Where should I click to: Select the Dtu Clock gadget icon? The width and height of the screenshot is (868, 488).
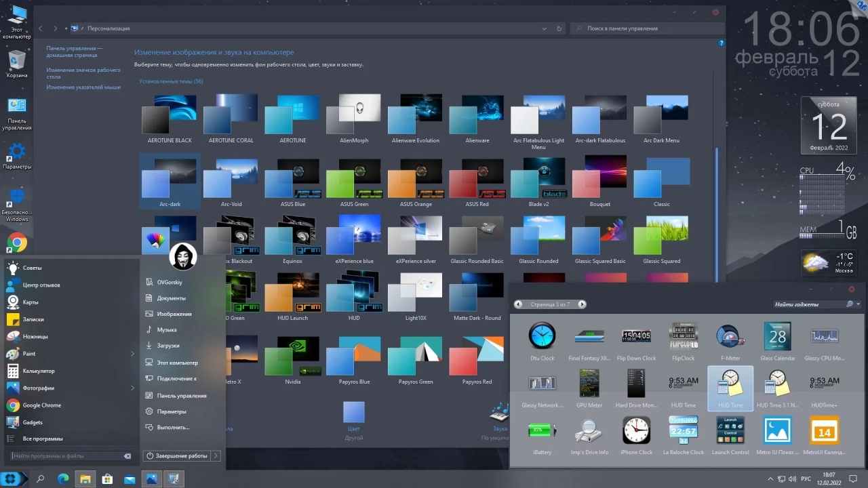(x=542, y=336)
